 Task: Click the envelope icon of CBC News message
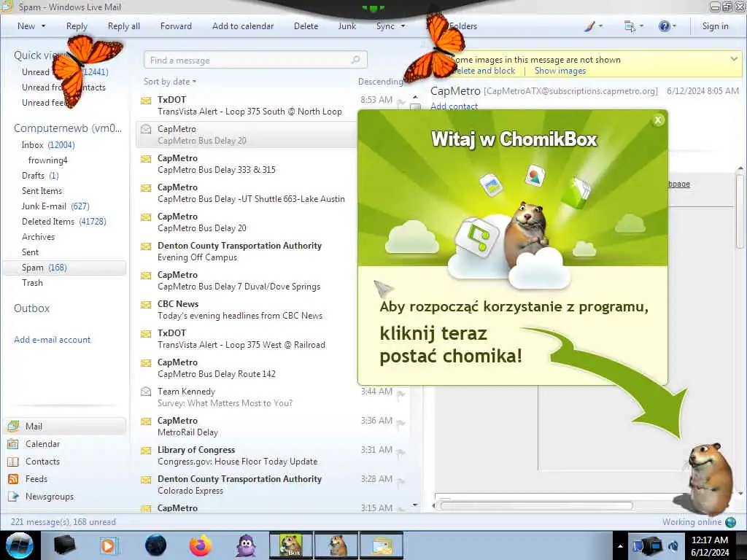click(146, 304)
